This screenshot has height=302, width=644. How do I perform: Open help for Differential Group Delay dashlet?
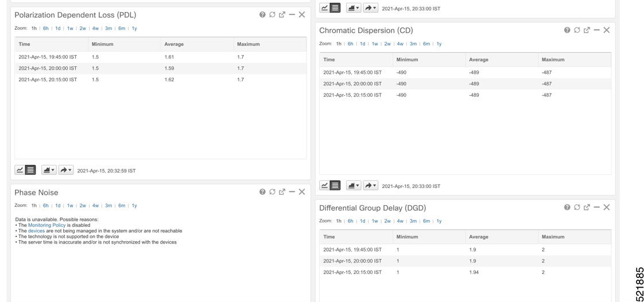pyautogui.click(x=567, y=207)
